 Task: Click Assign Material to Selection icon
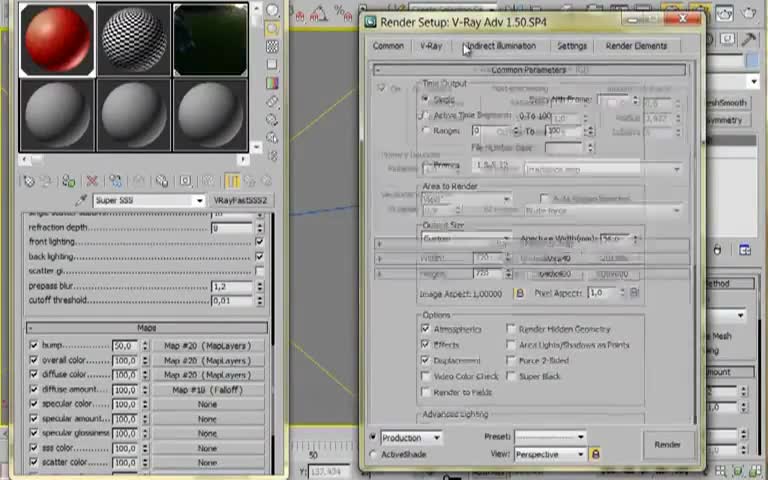coord(69,181)
